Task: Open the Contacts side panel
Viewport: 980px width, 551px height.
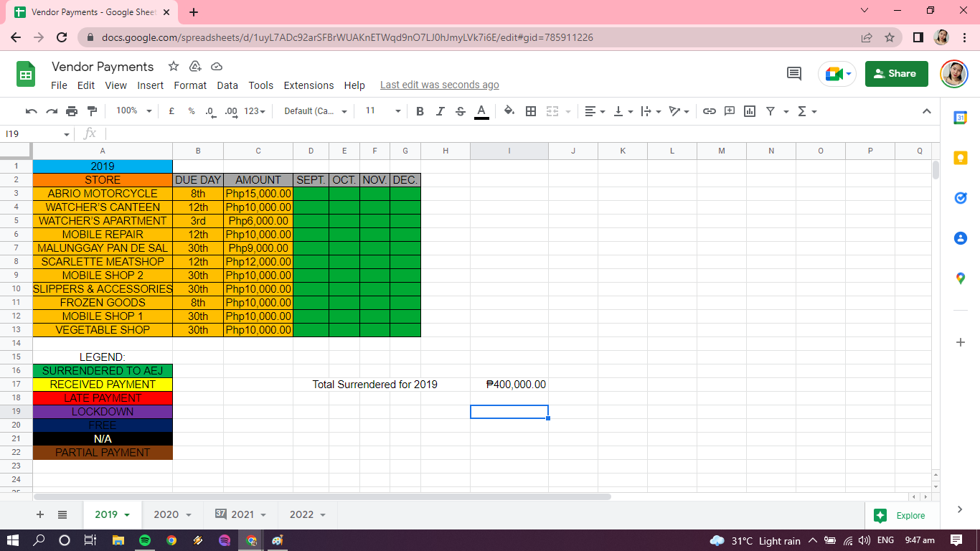Action: coord(961,238)
